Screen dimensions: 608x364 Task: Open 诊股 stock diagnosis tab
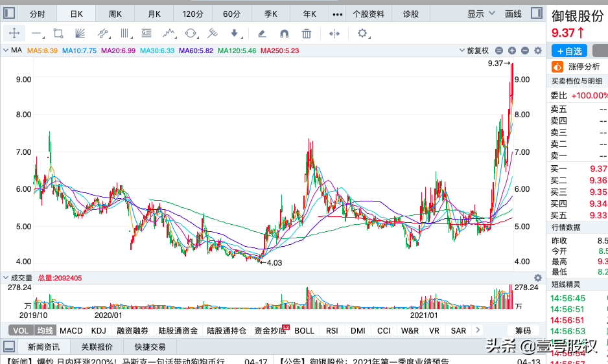(x=411, y=14)
